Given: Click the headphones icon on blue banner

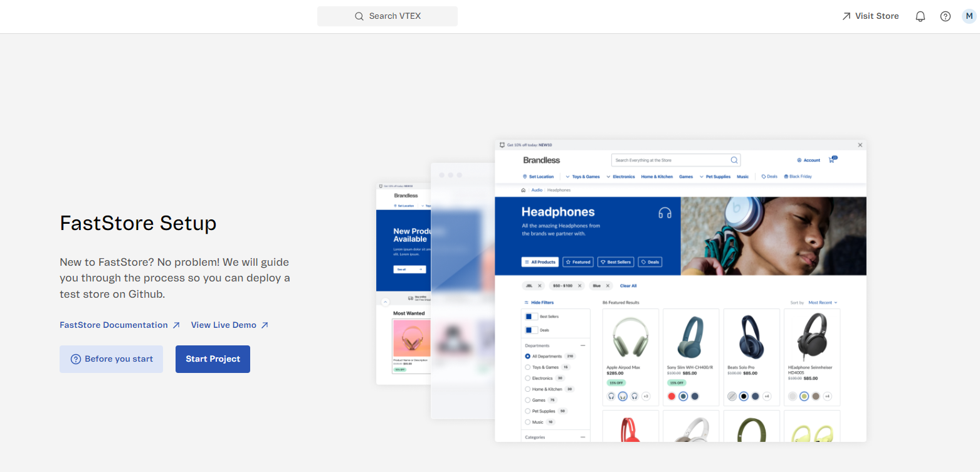Looking at the screenshot, I should [x=665, y=213].
